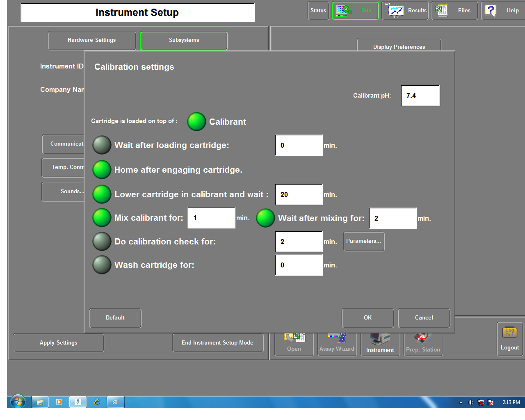Open Display Preferences tab
The height and width of the screenshot is (420, 525).
click(x=399, y=45)
